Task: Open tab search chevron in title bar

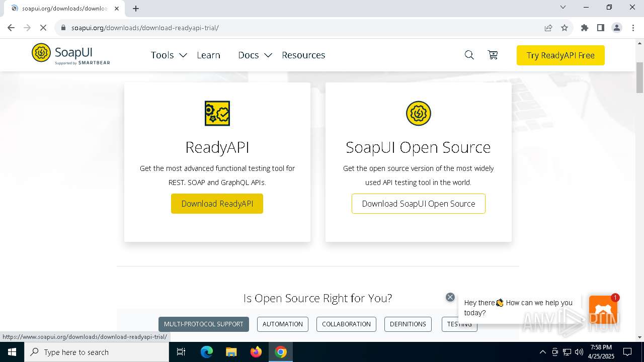Action: click(563, 7)
